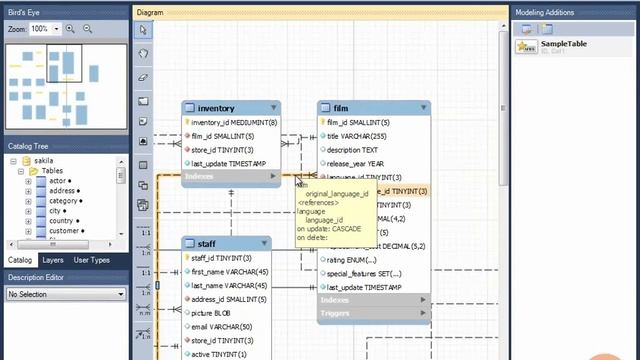The image size is (640, 360).
Task: Click the staff table header icon
Action: [x=190, y=244]
